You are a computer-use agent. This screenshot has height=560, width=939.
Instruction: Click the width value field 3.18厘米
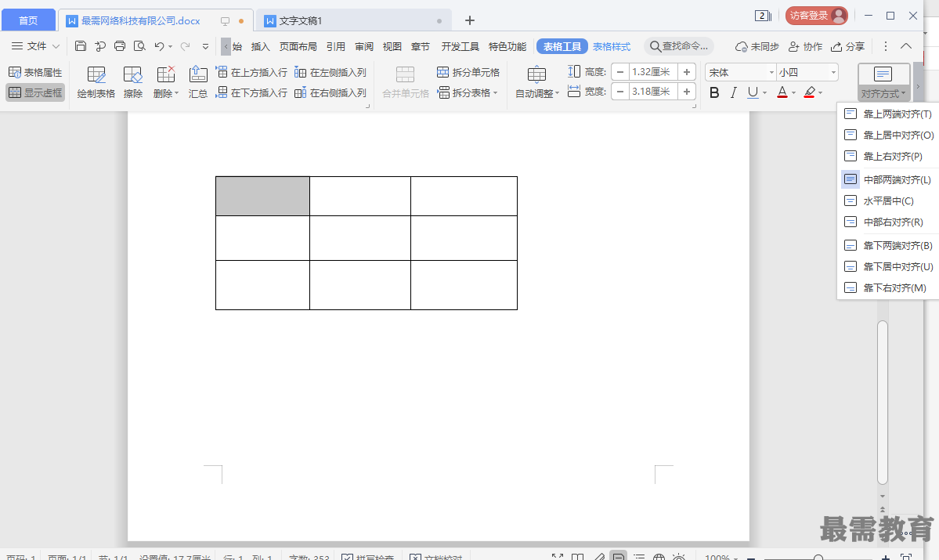pyautogui.click(x=652, y=92)
